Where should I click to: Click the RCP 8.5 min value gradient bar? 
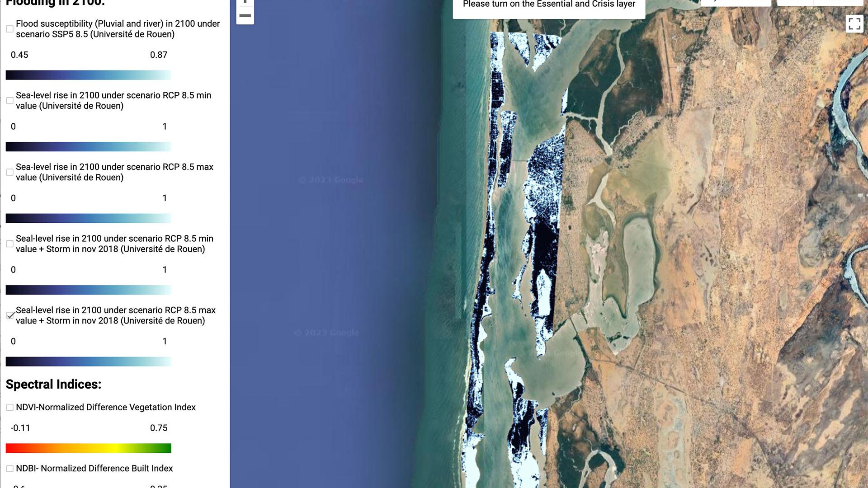pyautogui.click(x=89, y=147)
